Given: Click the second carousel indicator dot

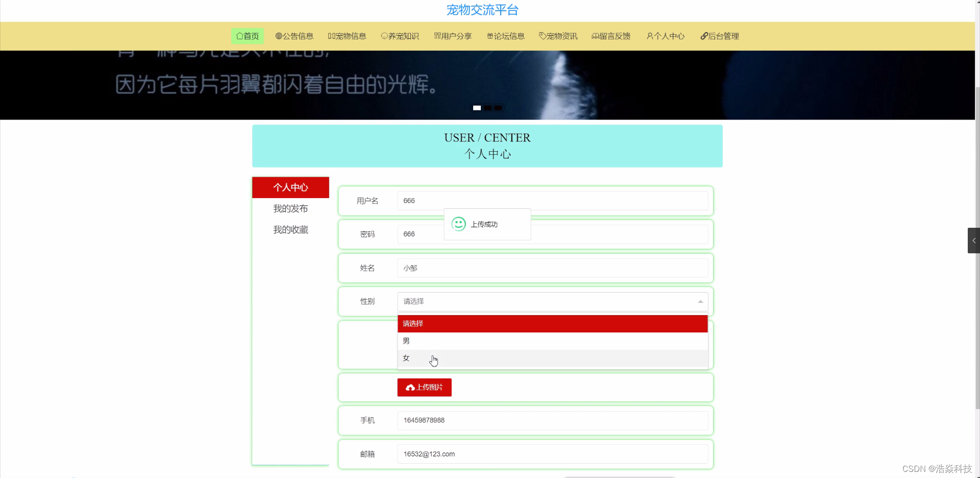Looking at the screenshot, I should pos(487,108).
